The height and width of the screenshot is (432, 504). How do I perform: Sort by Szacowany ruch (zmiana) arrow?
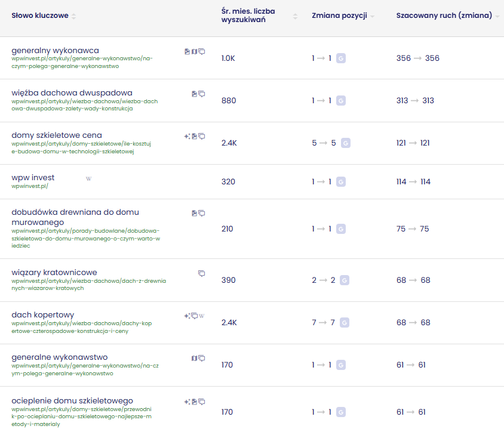coord(497,16)
